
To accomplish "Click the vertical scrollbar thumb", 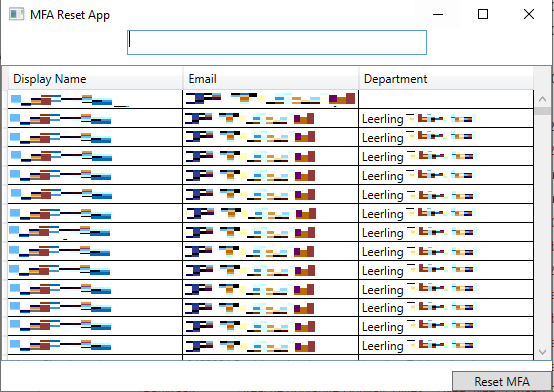I will [x=542, y=111].
